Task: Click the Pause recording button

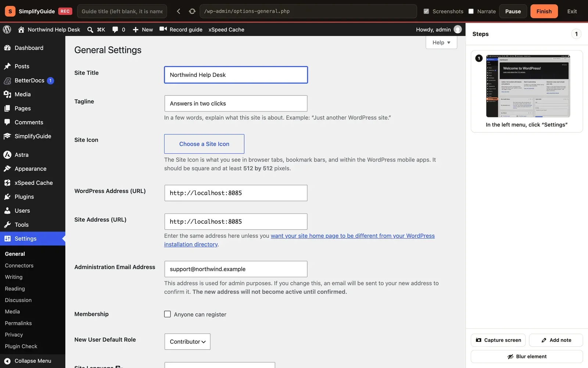Action: pyautogui.click(x=513, y=11)
